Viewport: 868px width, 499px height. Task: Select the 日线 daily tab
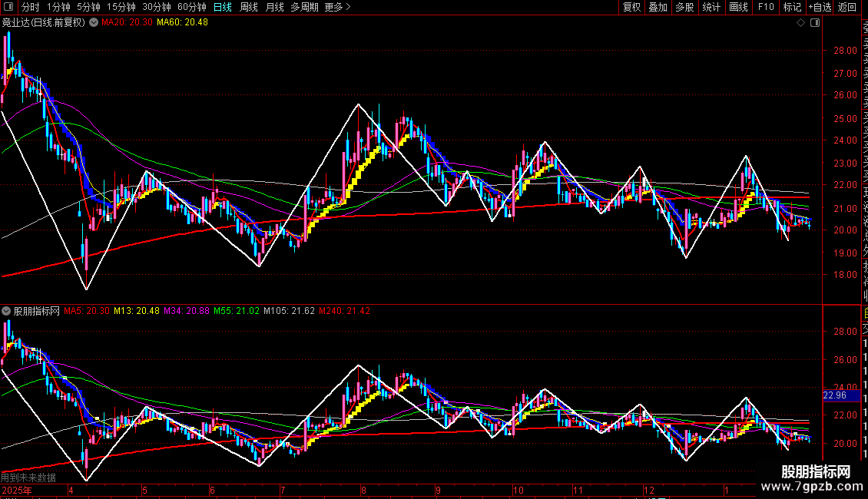point(223,7)
